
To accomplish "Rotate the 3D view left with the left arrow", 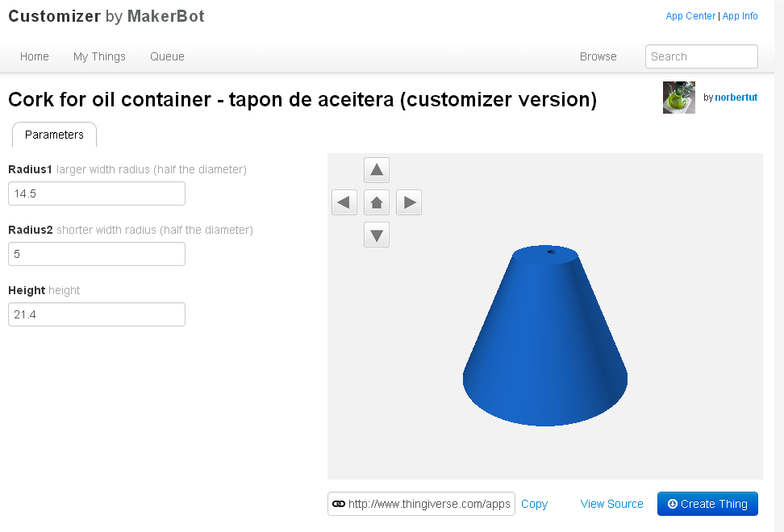I will (x=344, y=202).
